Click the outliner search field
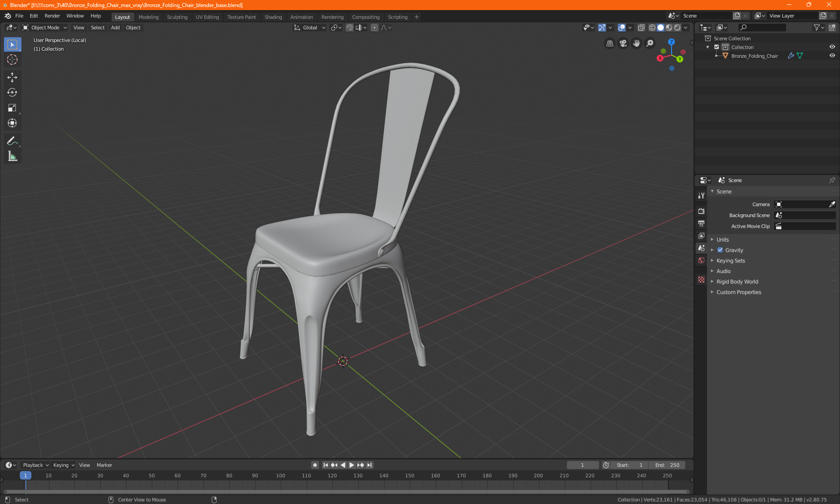Screen dimensions: 840x504 [x=762, y=28]
